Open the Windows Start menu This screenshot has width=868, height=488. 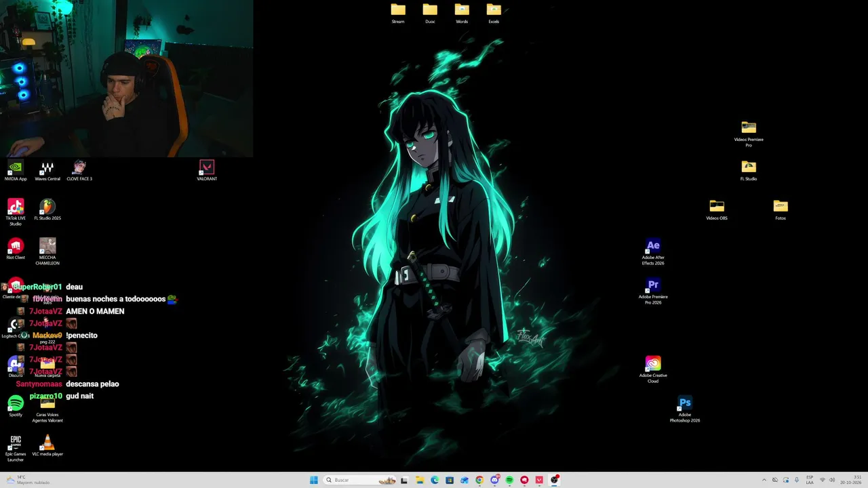pyautogui.click(x=313, y=480)
